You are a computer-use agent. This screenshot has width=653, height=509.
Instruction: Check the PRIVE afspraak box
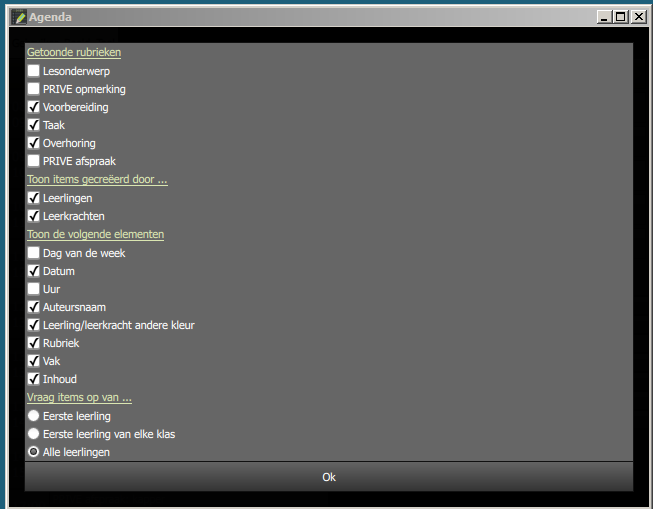click(x=33, y=161)
